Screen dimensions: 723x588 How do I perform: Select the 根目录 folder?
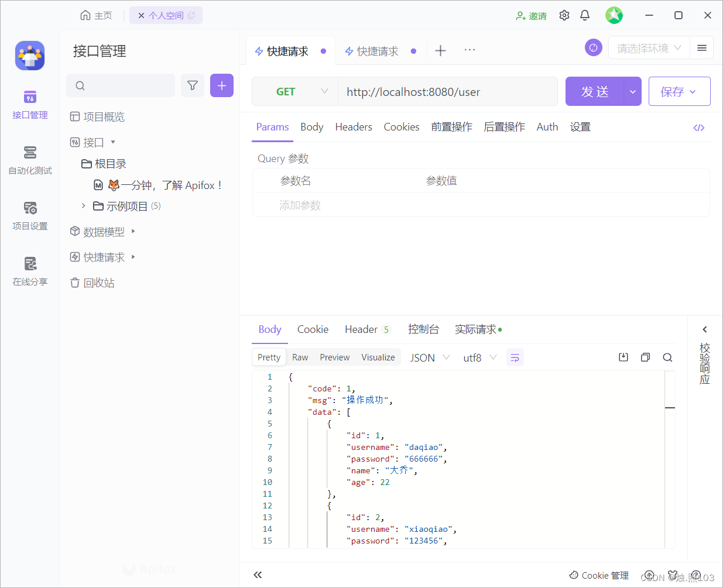(104, 164)
